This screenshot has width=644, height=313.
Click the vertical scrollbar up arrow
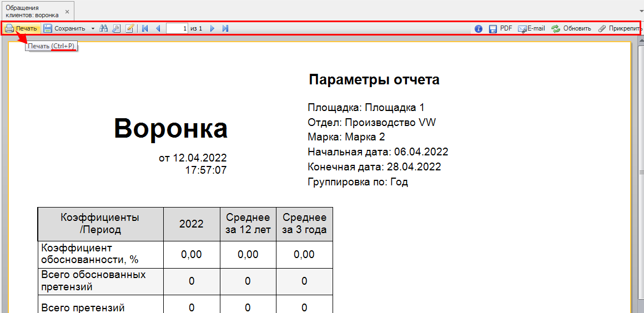(640, 42)
